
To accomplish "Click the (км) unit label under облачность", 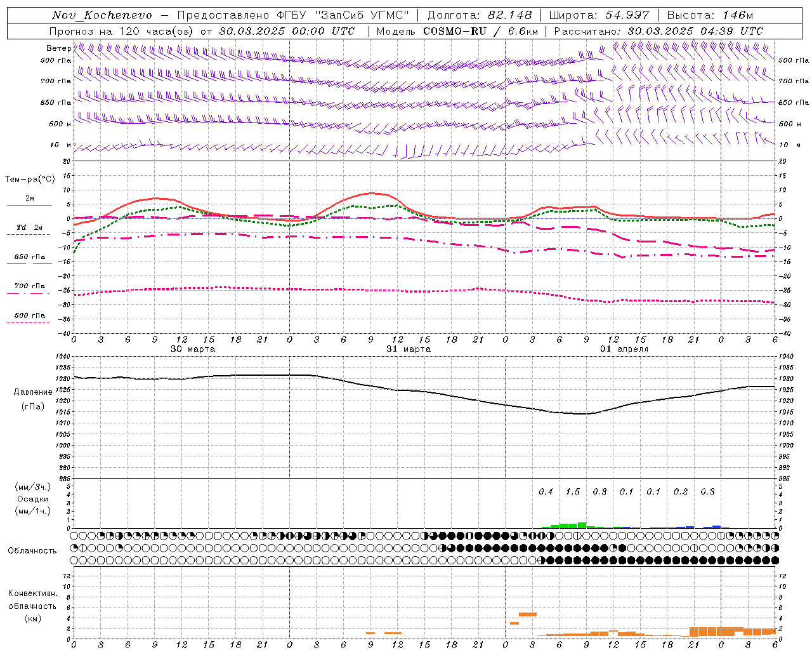I will click(x=33, y=618).
